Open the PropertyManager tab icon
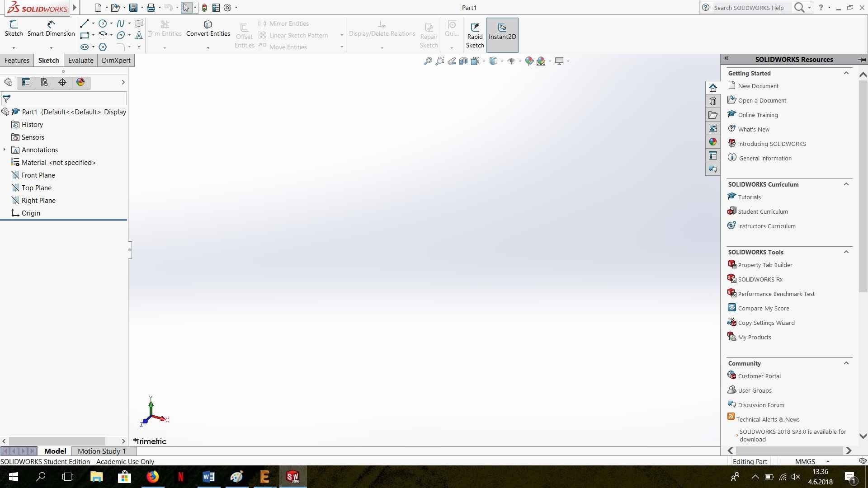 click(x=26, y=82)
